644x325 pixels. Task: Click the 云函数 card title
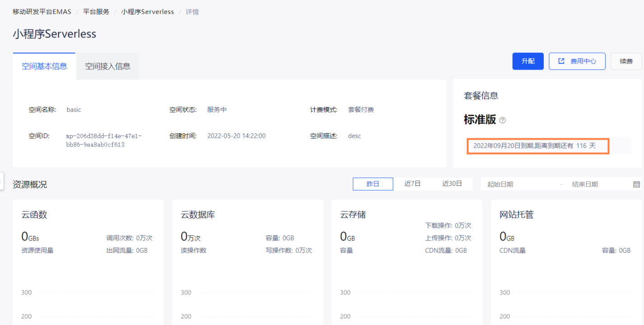click(x=34, y=215)
